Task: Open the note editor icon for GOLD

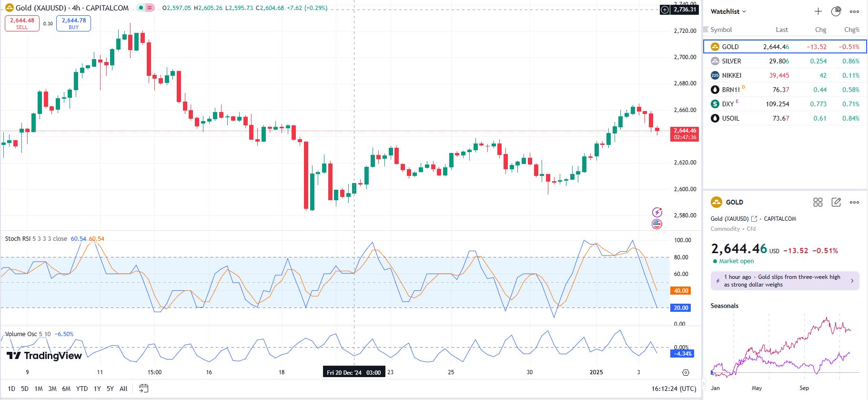Action: [836, 202]
